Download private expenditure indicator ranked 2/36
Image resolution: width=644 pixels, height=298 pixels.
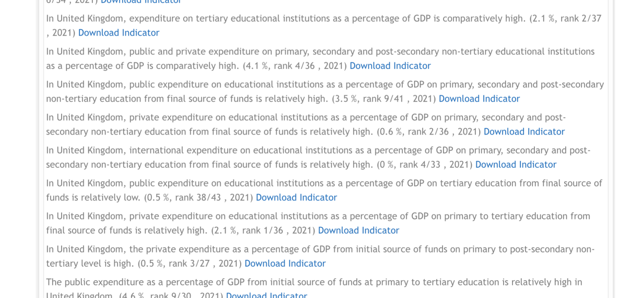tap(524, 132)
